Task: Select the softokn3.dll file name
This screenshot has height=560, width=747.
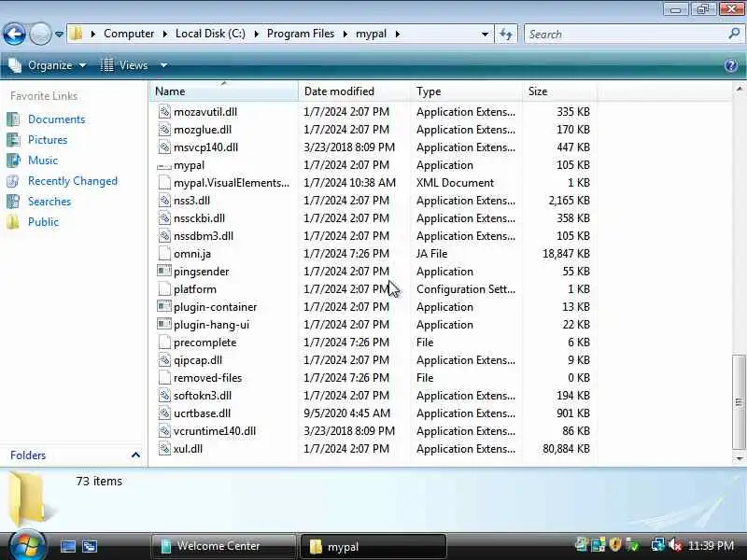Action: (x=203, y=395)
